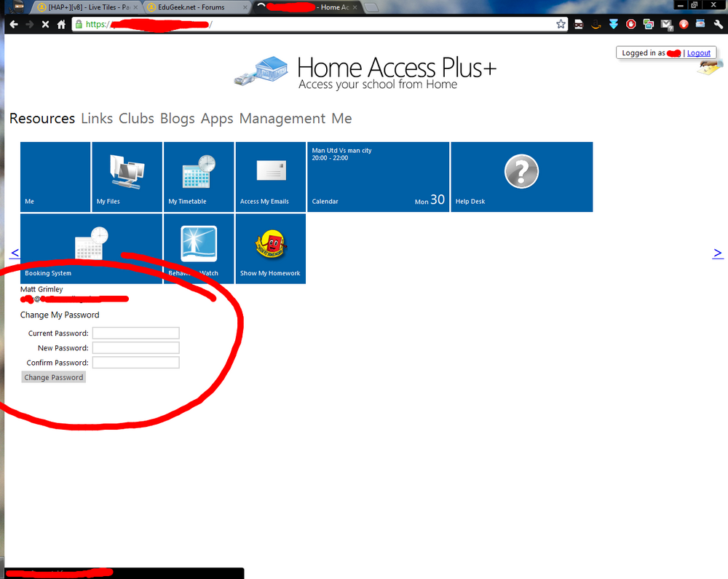Open the Help Desk tile
The height and width of the screenshot is (579, 728).
pos(522,177)
